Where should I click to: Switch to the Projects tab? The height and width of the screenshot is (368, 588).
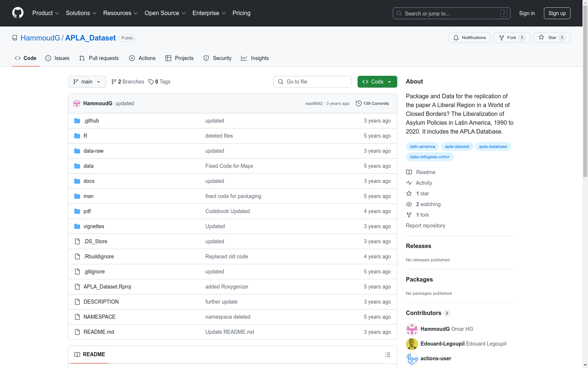[179, 58]
